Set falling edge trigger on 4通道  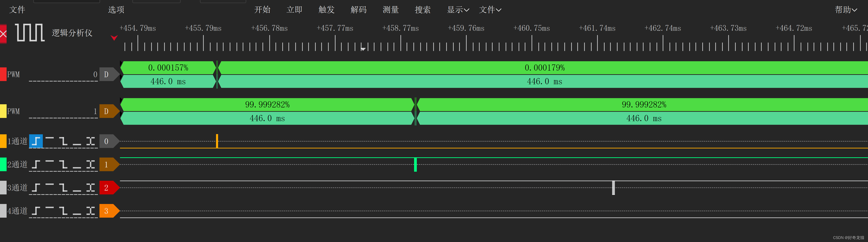point(63,211)
